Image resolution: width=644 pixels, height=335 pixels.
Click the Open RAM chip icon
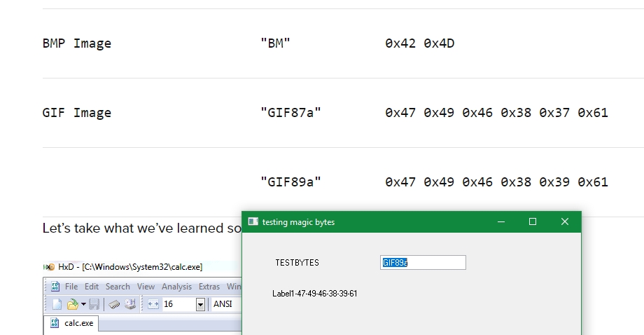click(114, 304)
